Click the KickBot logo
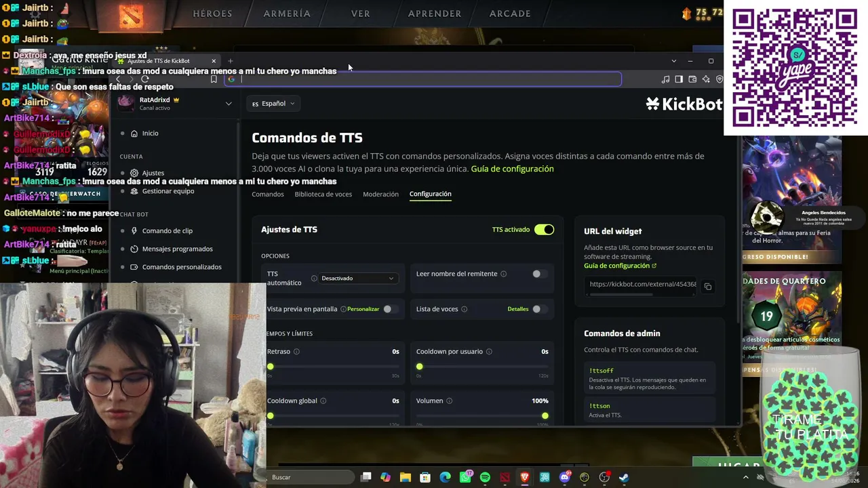868x488 pixels. click(684, 104)
